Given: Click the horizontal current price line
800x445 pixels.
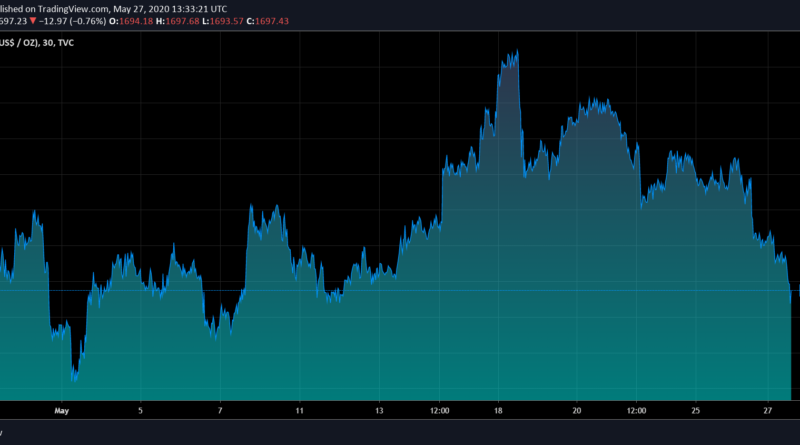Looking at the screenshot, I should click(x=400, y=291).
